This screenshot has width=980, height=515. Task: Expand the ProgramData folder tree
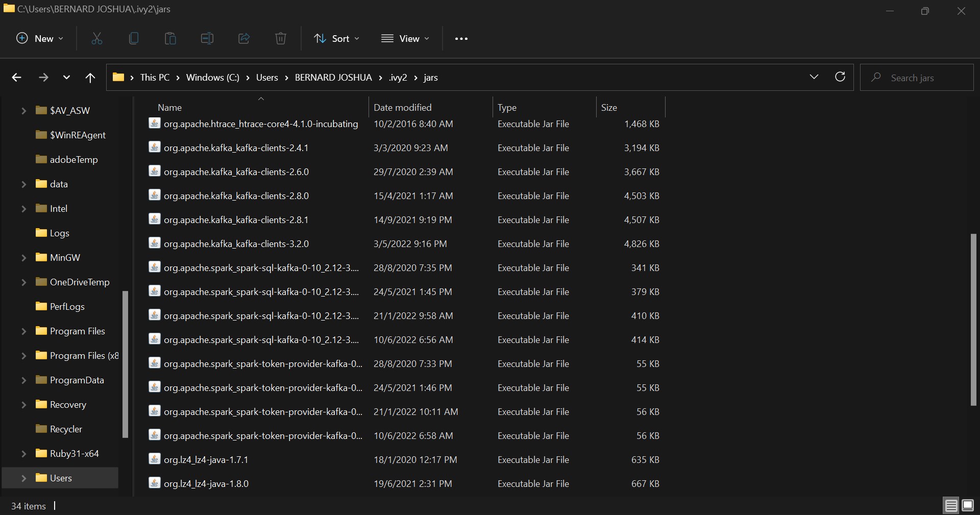point(23,380)
